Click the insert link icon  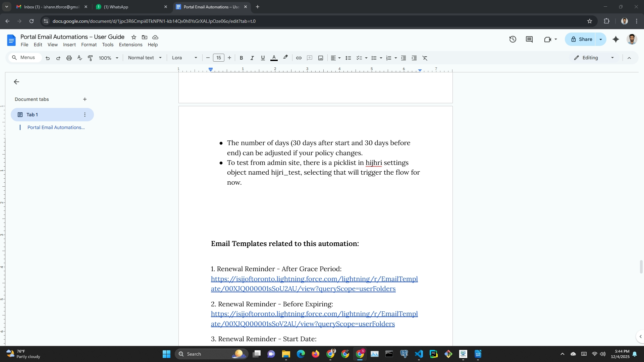tap(299, 58)
